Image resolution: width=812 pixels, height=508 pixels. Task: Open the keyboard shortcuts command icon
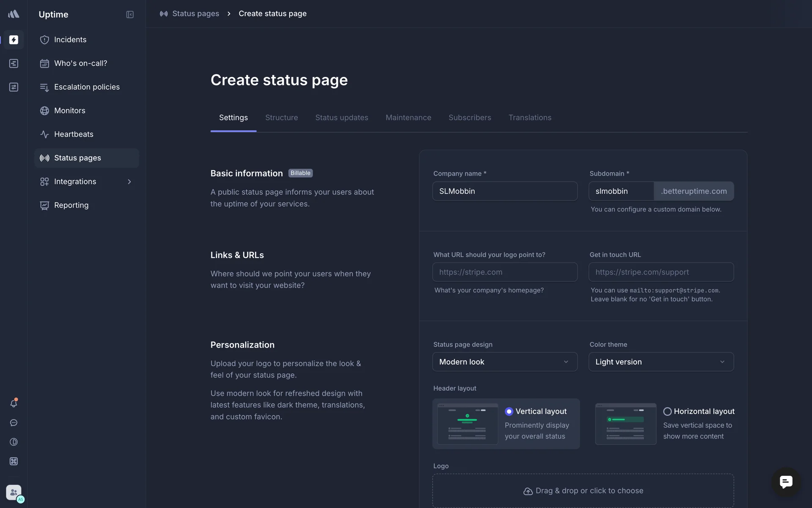pos(14,461)
